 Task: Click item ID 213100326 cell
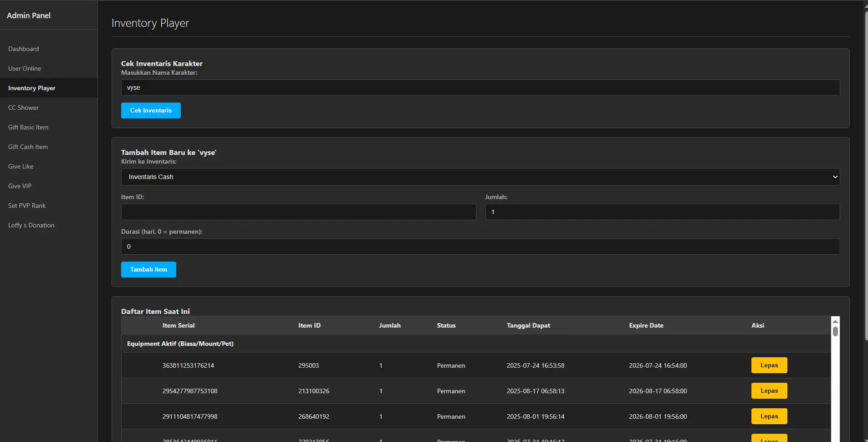tap(314, 391)
